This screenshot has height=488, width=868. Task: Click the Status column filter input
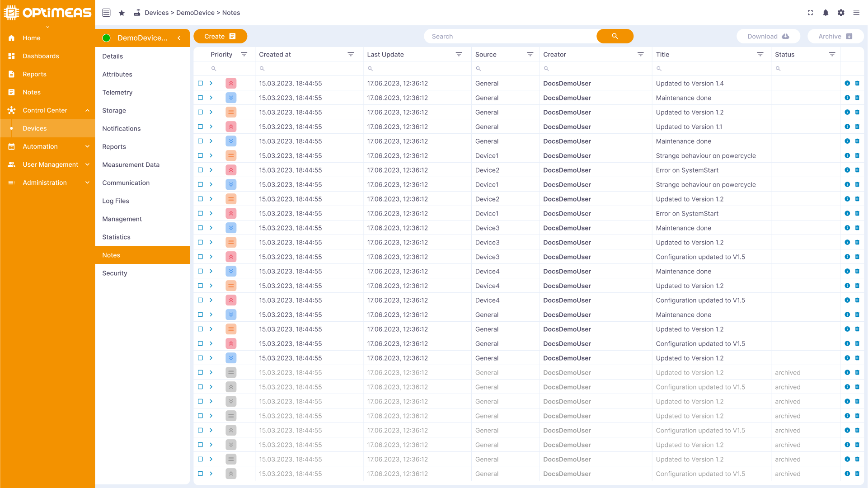click(806, 69)
